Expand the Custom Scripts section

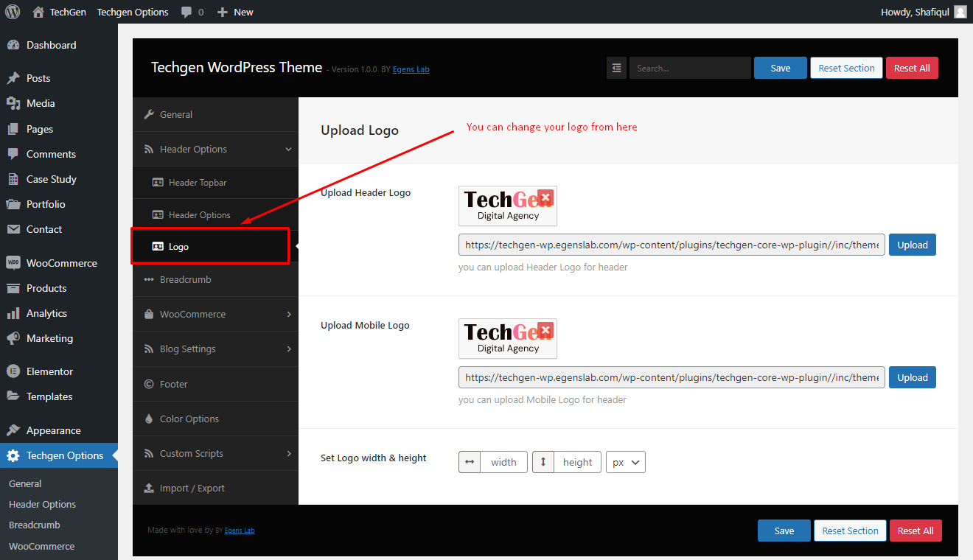(x=215, y=453)
